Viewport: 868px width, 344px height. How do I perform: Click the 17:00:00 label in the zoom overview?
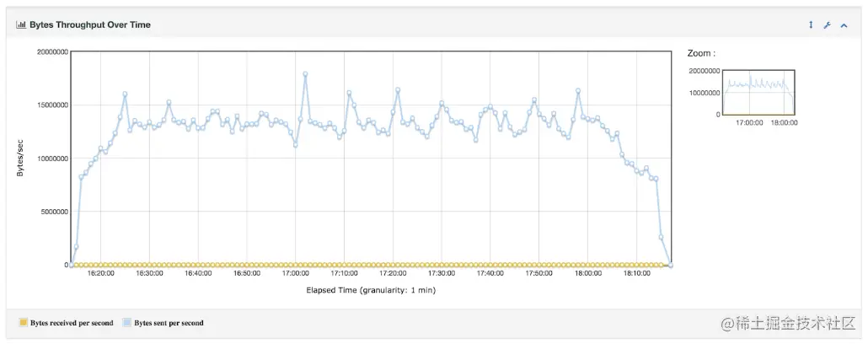click(749, 122)
